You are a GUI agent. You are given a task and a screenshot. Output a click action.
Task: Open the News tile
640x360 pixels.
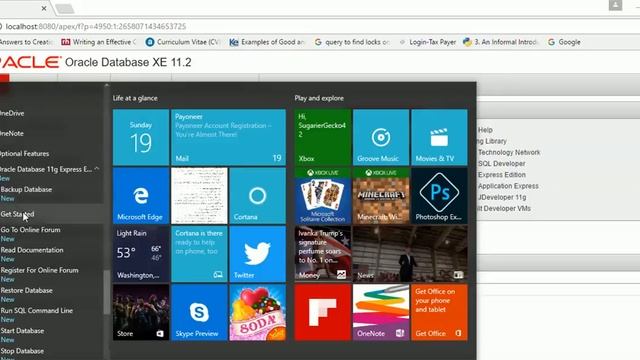coord(410,254)
